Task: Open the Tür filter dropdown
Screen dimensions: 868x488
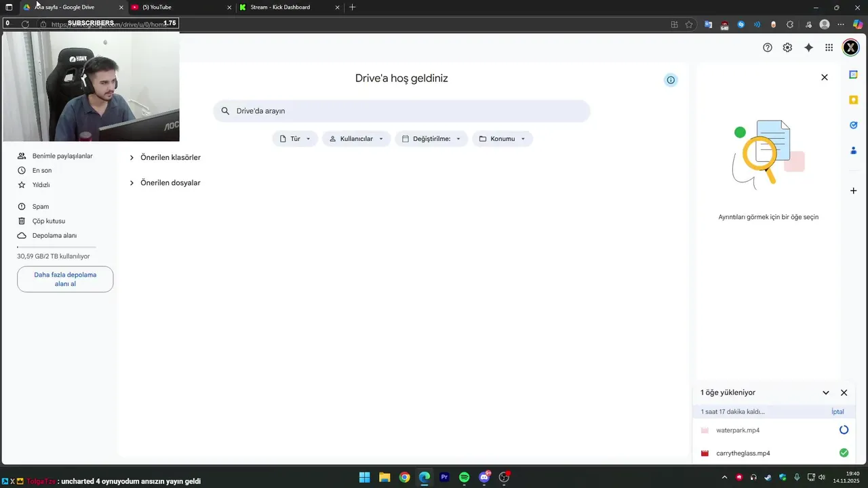Action: [295, 139]
